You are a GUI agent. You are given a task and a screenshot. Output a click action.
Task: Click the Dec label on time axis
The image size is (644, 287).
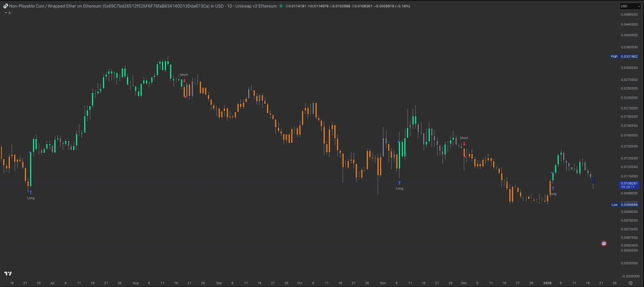point(464,283)
